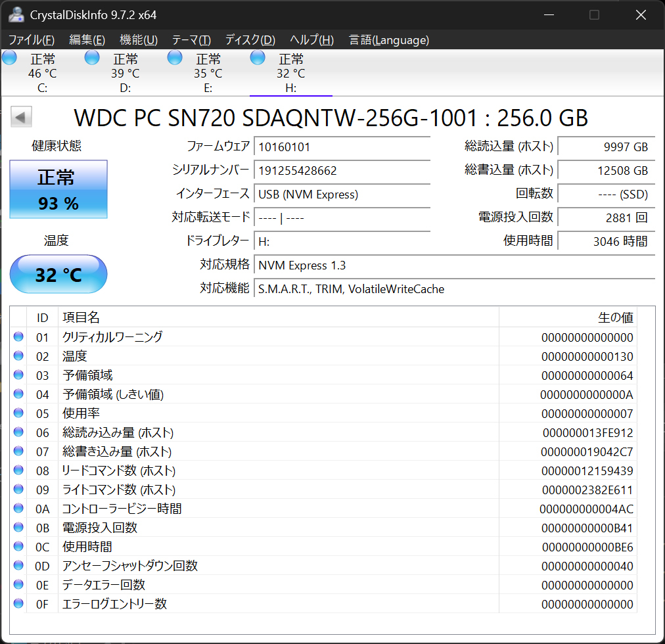
Task: Click the C: drive status circle icon
Action: tap(9, 58)
